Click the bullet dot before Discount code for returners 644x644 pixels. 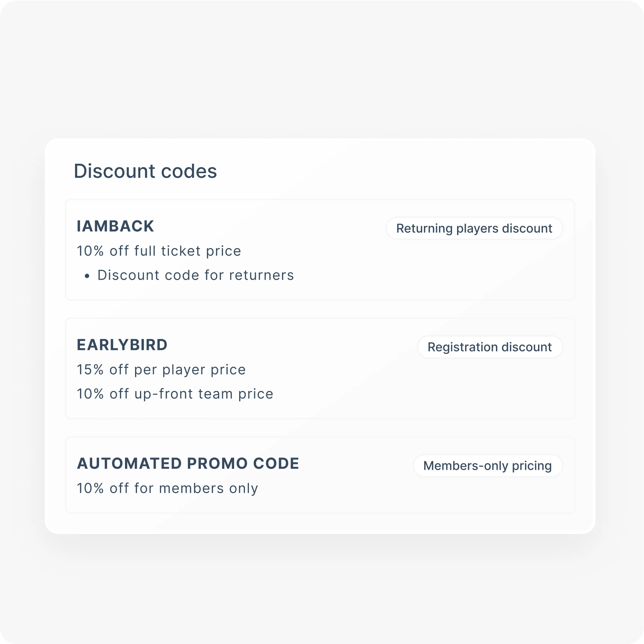(87, 276)
